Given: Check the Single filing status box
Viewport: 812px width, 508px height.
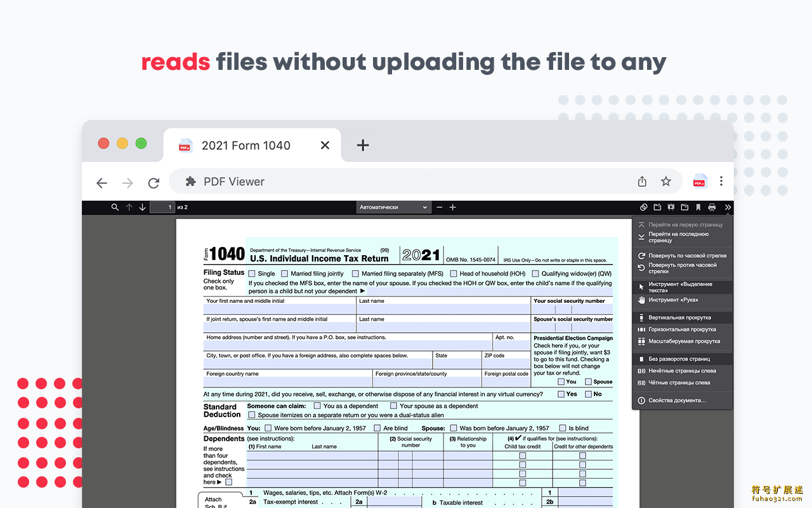Looking at the screenshot, I should (x=251, y=274).
